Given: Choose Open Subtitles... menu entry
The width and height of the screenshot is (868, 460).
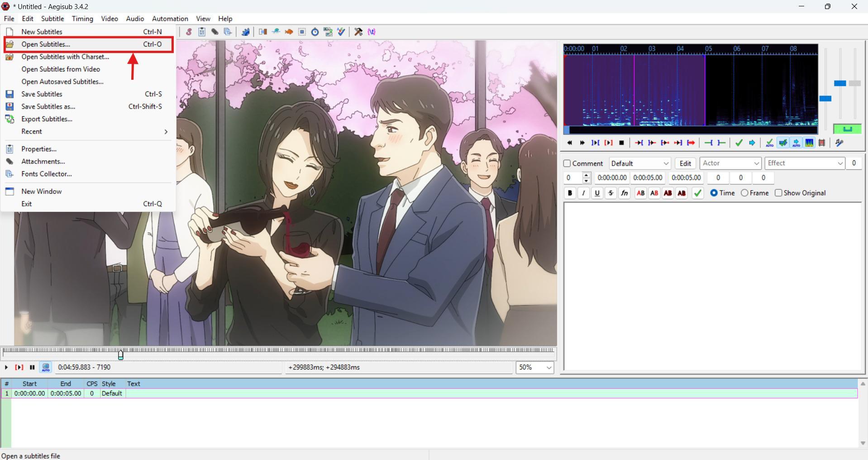Looking at the screenshot, I should click(88, 44).
